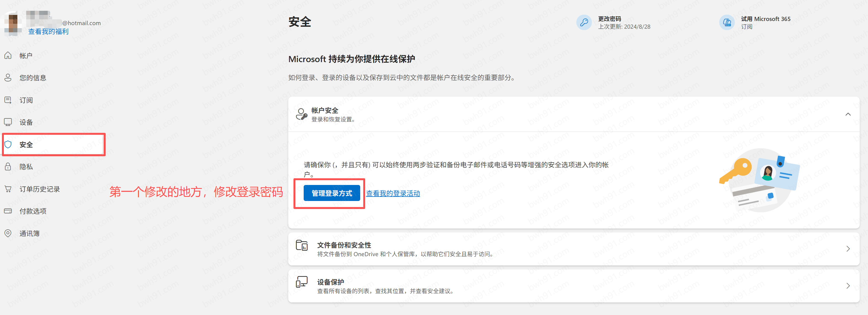Collapse the 帐户安全 section chevron

coord(848,114)
